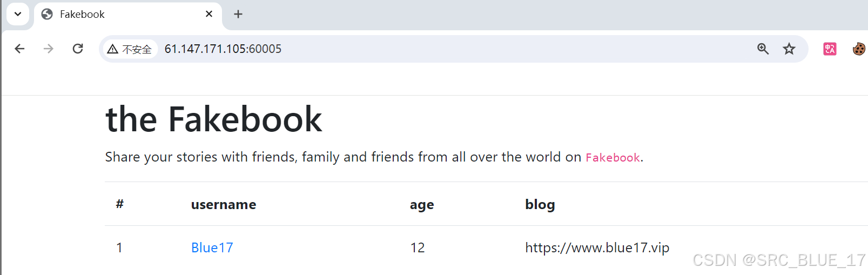This screenshot has height=275, width=868.
Task: Close the Fakebook tab
Action: (x=209, y=14)
